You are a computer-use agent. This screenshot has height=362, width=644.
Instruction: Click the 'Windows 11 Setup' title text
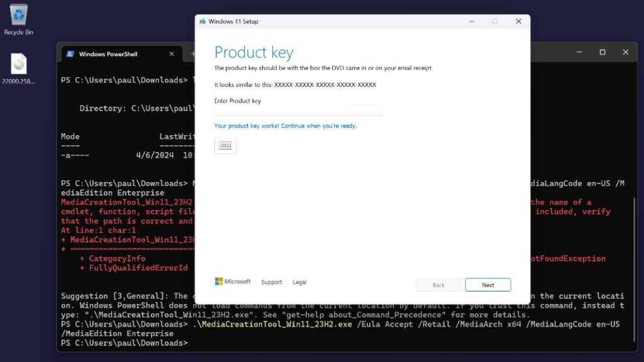(x=233, y=21)
